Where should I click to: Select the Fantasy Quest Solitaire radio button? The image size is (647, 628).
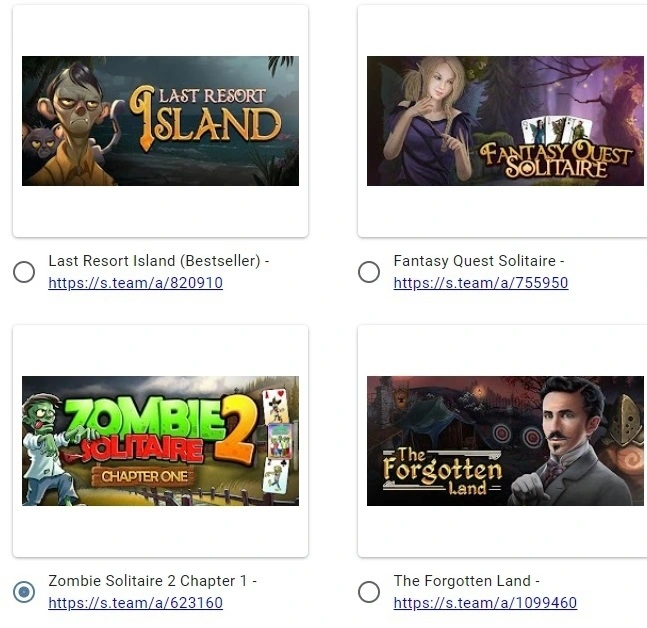369,272
